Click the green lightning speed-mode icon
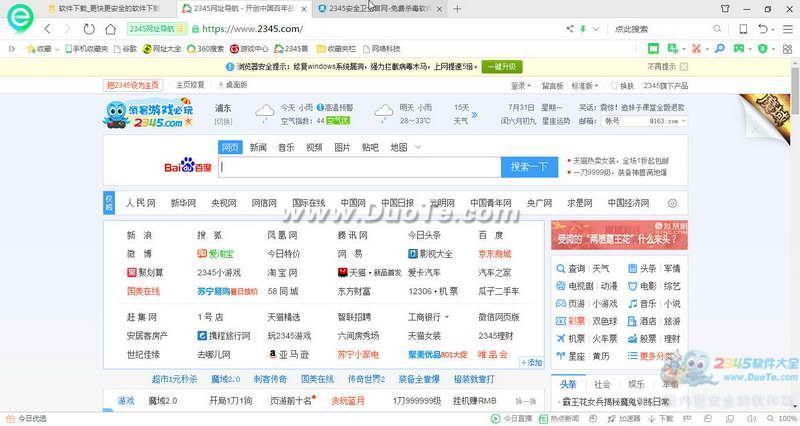This screenshot has height=426, width=800. (583, 29)
